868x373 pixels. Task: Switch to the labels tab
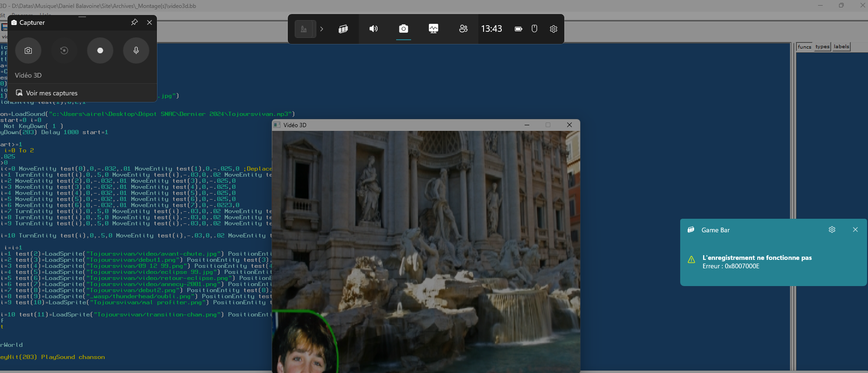tap(841, 47)
